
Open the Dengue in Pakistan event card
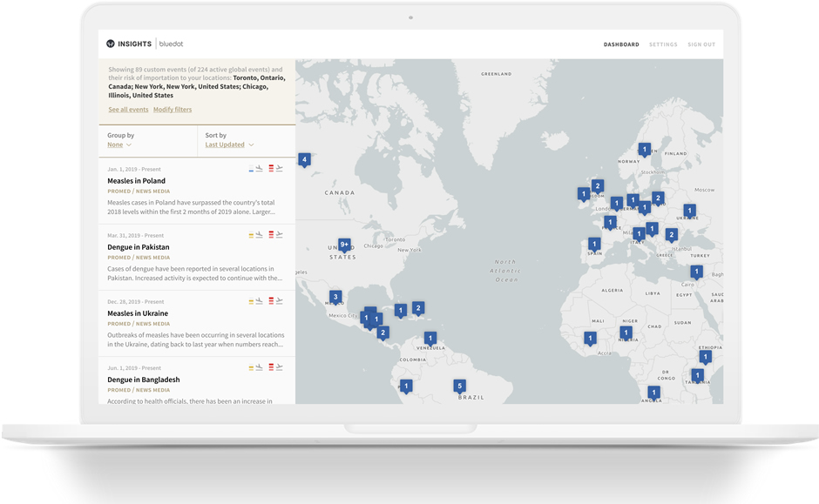[139, 247]
